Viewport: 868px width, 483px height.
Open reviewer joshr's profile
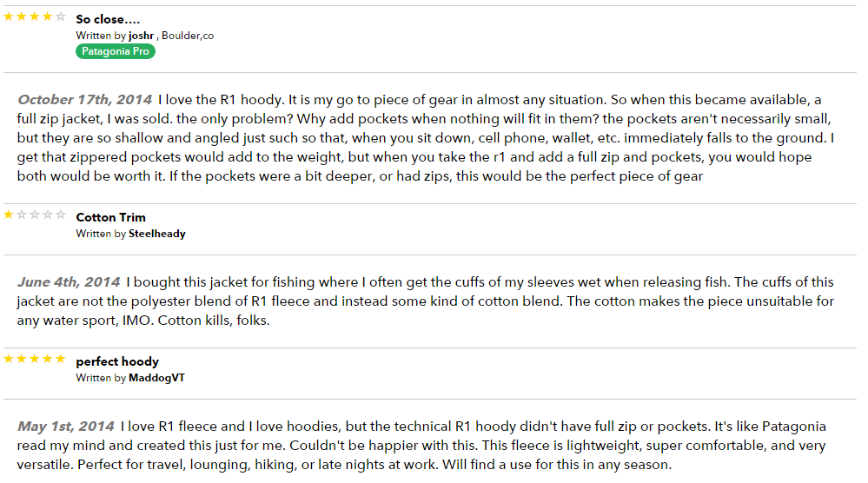point(141,36)
